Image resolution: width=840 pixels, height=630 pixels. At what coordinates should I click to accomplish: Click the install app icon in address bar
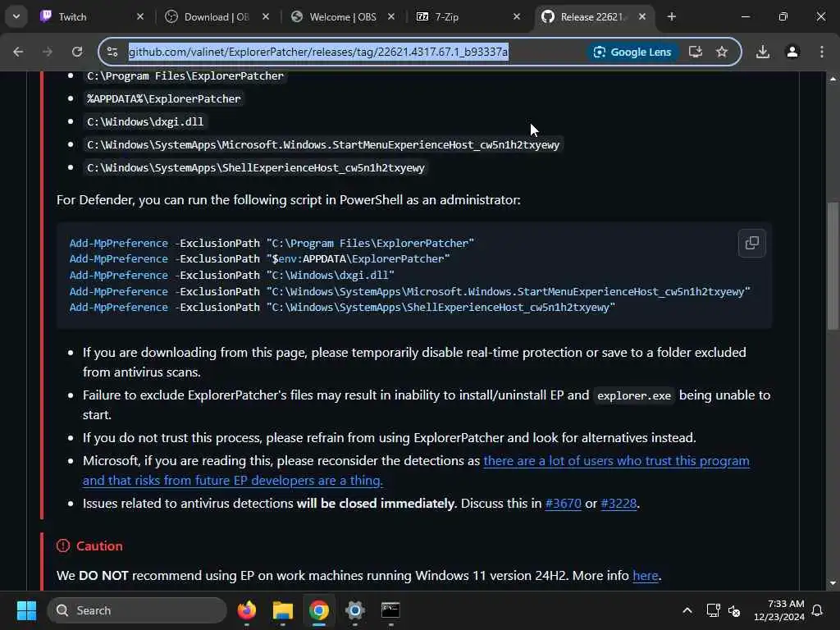coord(696,52)
